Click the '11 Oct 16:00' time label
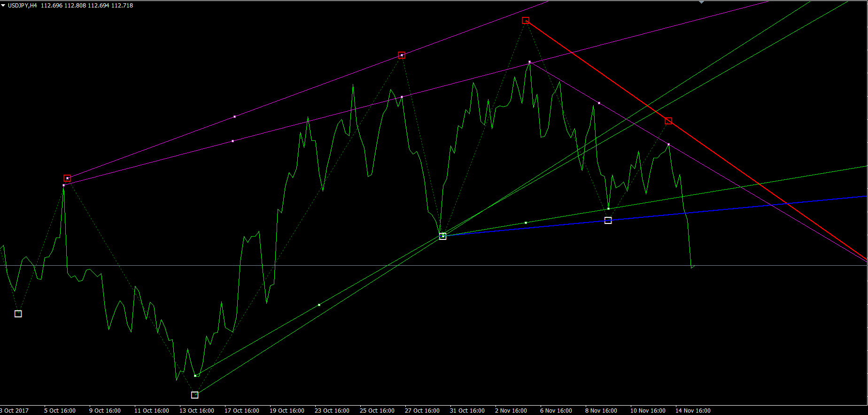Viewport: 868px width, 415px height. pyautogui.click(x=152, y=410)
